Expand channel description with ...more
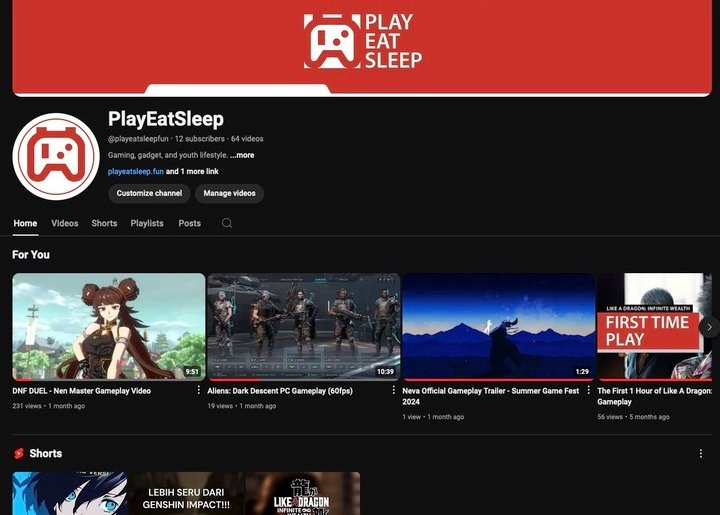Image resolution: width=720 pixels, height=515 pixels. click(242, 155)
